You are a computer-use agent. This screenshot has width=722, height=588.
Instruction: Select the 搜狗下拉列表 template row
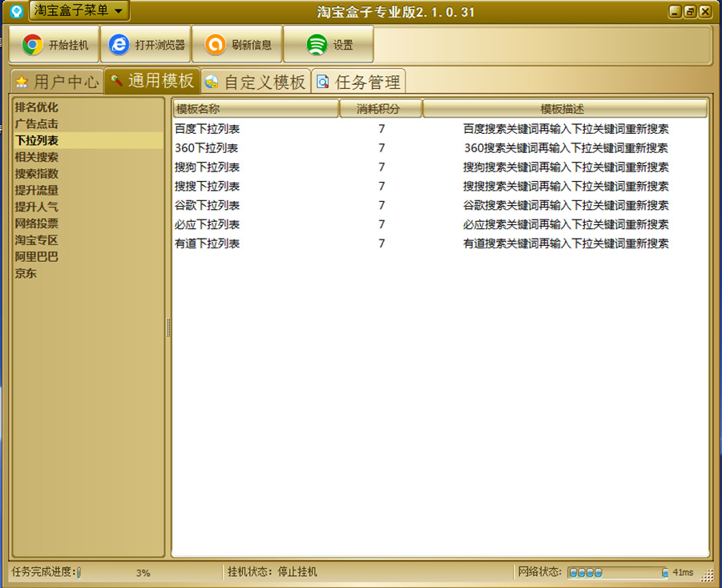[x=440, y=167]
